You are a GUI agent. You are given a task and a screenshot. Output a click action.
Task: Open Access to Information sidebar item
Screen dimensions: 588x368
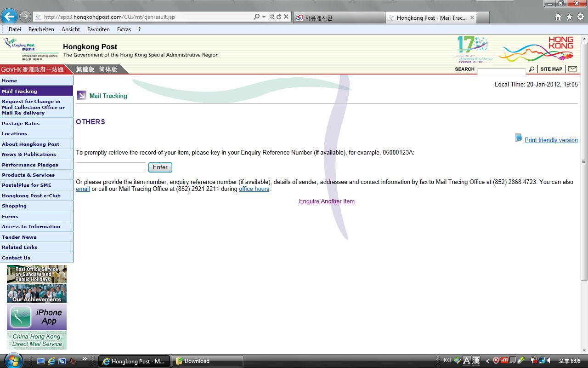pos(37,226)
